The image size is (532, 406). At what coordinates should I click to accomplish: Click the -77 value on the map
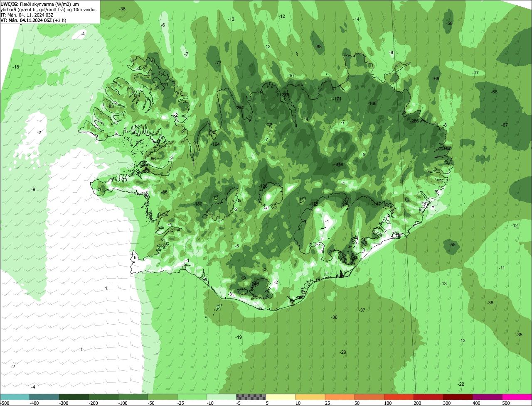[x=218, y=63]
